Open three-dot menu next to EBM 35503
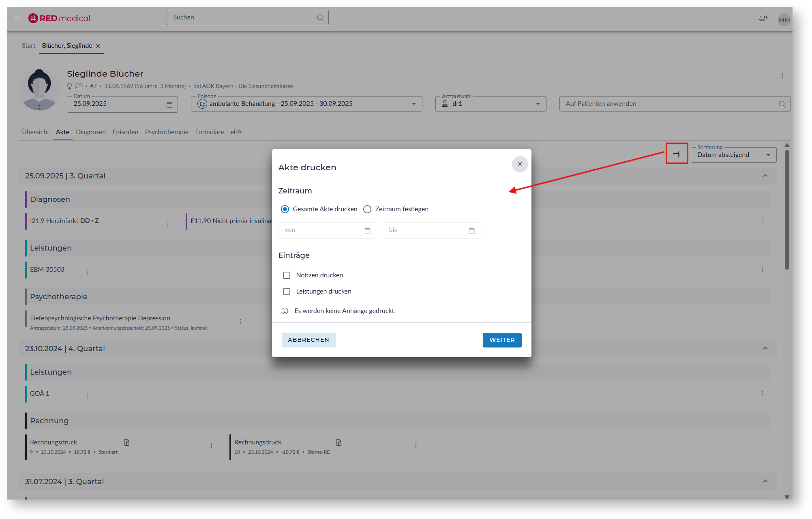The height and width of the screenshot is (519, 812). (x=88, y=273)
